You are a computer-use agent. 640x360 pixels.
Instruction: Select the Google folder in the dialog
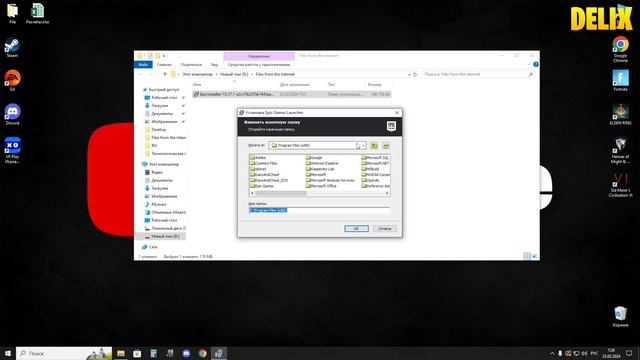(x=314, y=158)
